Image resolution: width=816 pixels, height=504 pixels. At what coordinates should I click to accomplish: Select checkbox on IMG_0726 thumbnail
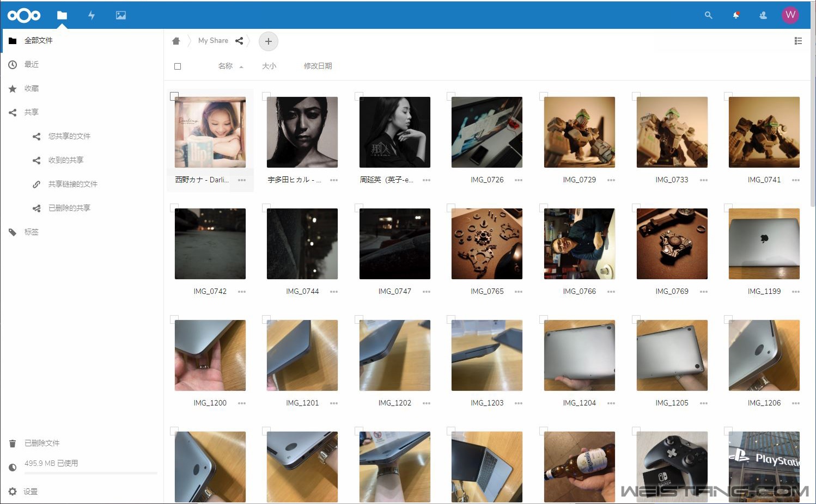coord(451,96)
